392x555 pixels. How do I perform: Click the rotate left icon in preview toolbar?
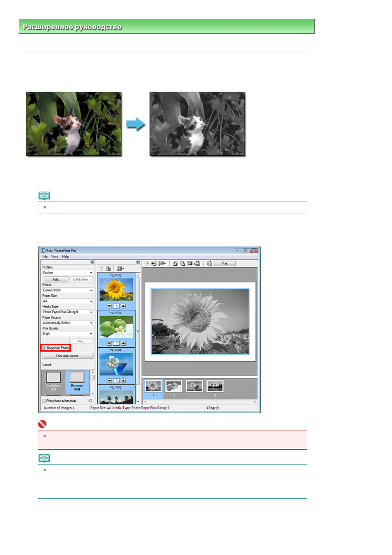pyautogui.click(x=175, y=264)
